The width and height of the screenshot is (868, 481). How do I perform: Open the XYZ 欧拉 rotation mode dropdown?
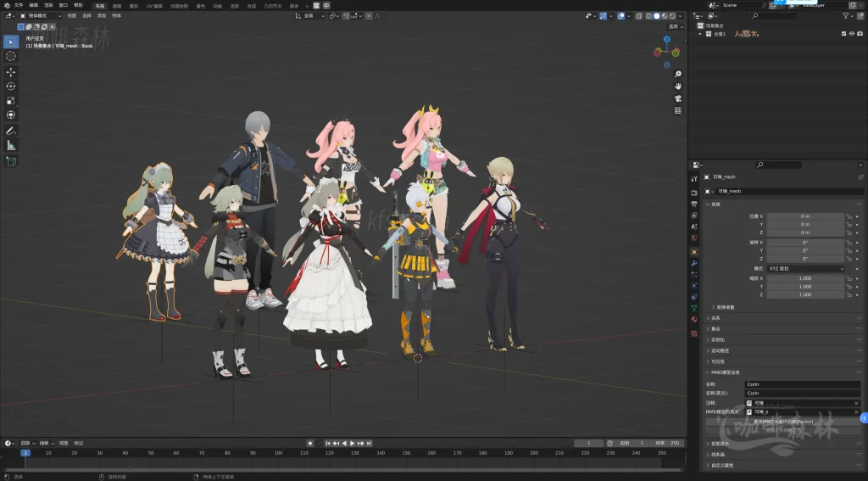pyautogui.click(x=805, y=269)
